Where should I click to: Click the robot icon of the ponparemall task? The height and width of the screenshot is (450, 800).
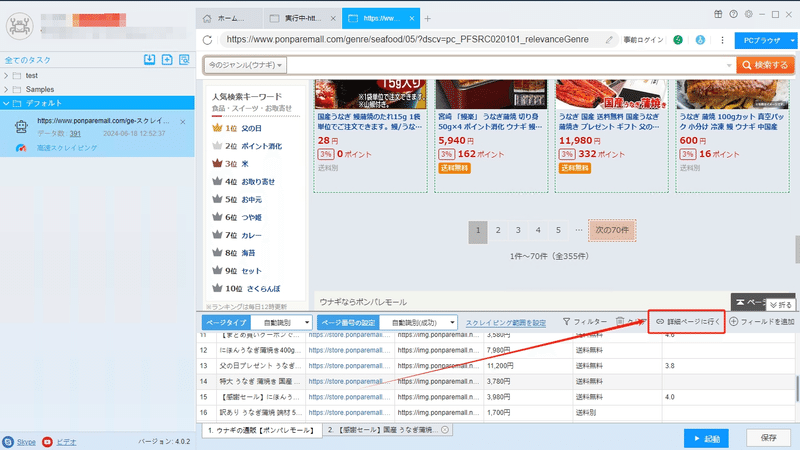point(21,127)
